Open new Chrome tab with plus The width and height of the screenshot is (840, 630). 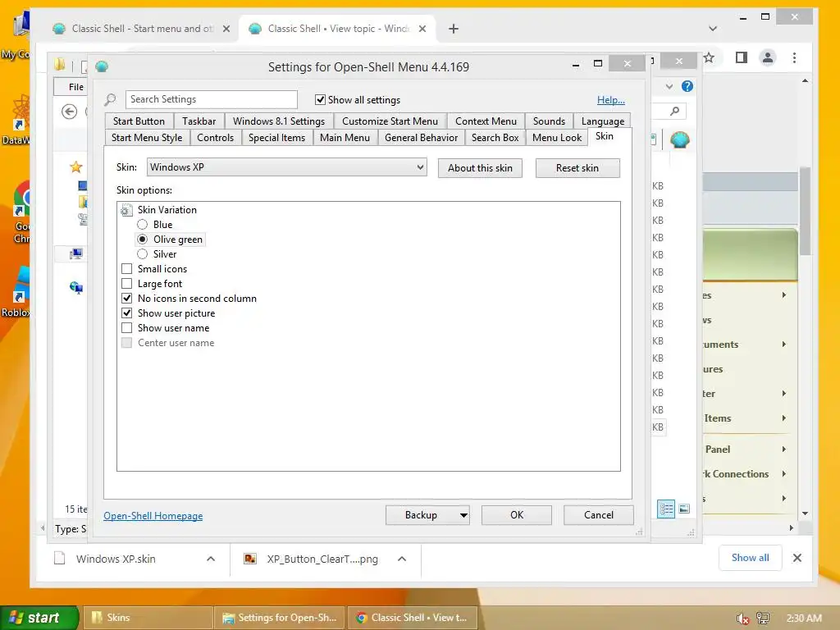[x=453, y=29]
